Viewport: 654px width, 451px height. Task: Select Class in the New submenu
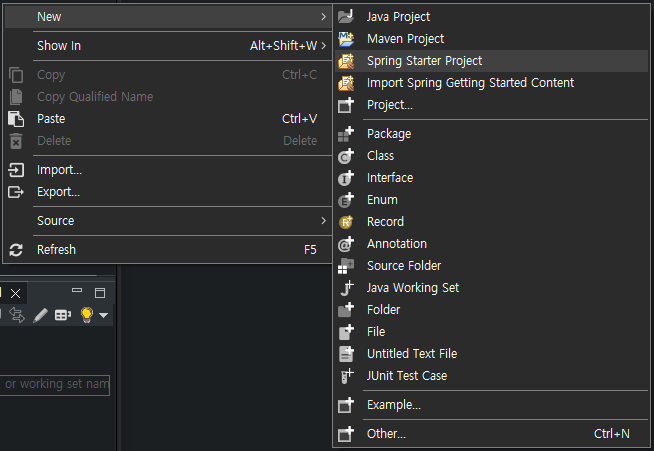[491, 156]
